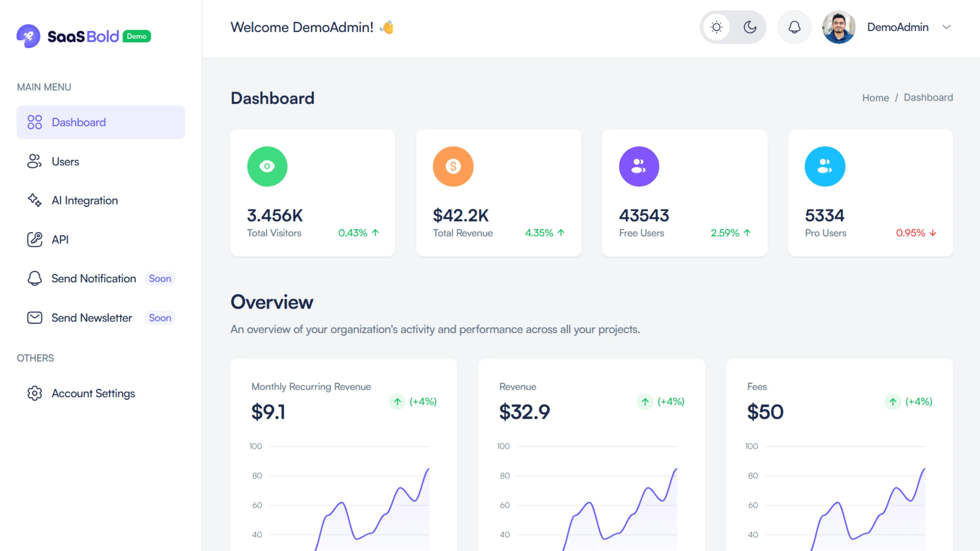Select the Dashboard grid icon in sidebar
Screen dimensions: 980x551
[35, 122]
